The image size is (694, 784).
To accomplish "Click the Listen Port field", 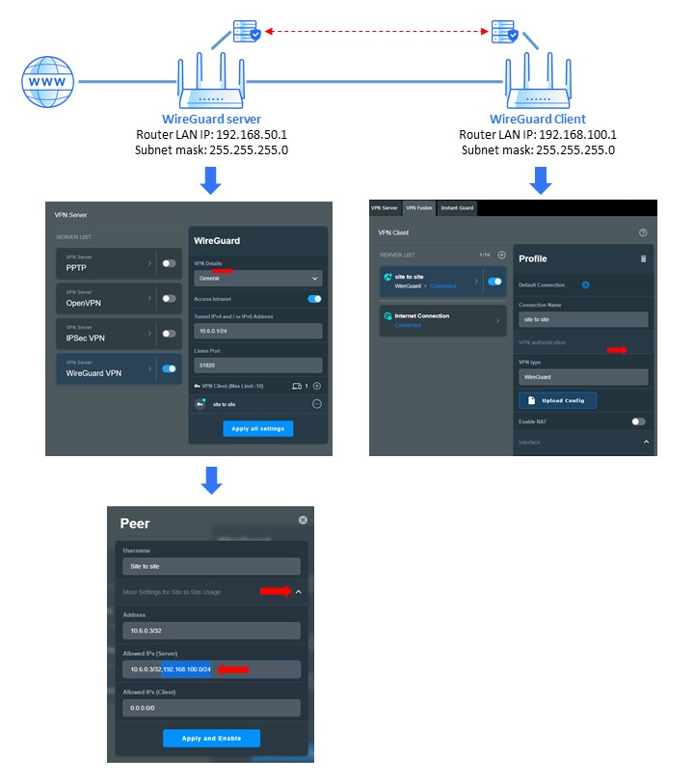I will tap(257, 365).
